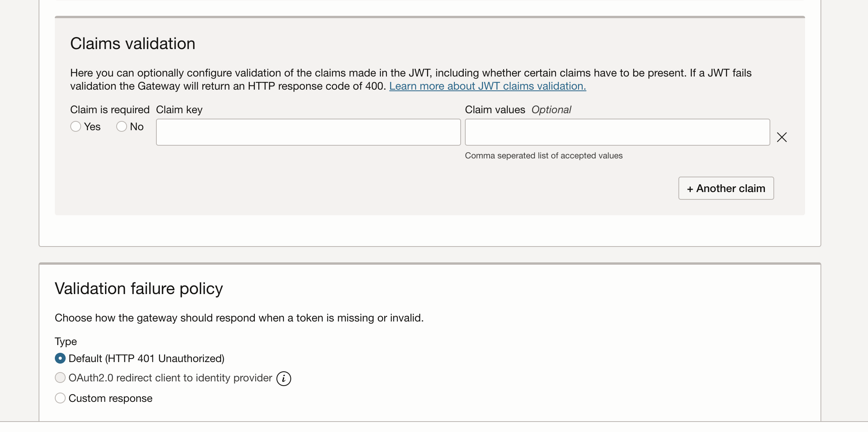868x432 pixels.
Task: Add a row with + Another claim
Action: pyautogui.click(x=726, y=188)
